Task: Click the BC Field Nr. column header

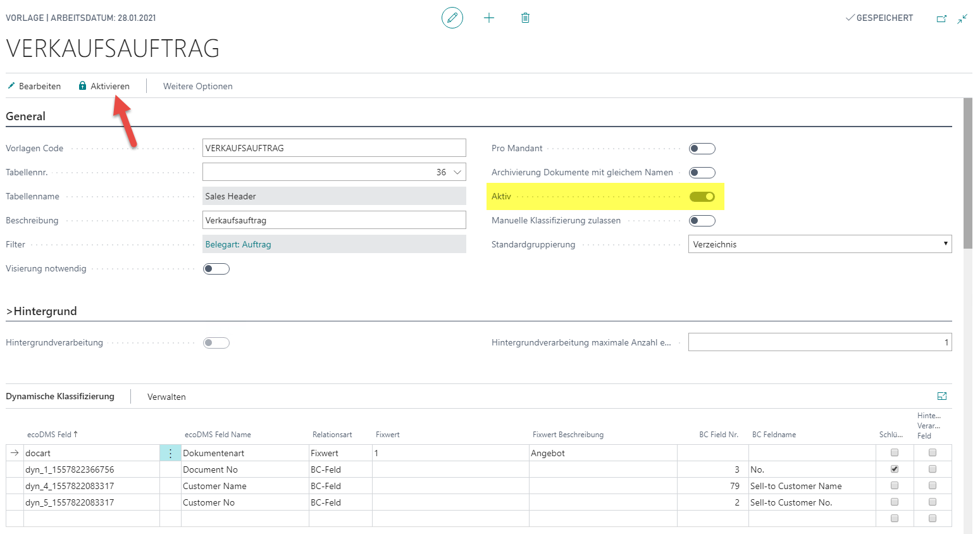Action: [719, 435]
